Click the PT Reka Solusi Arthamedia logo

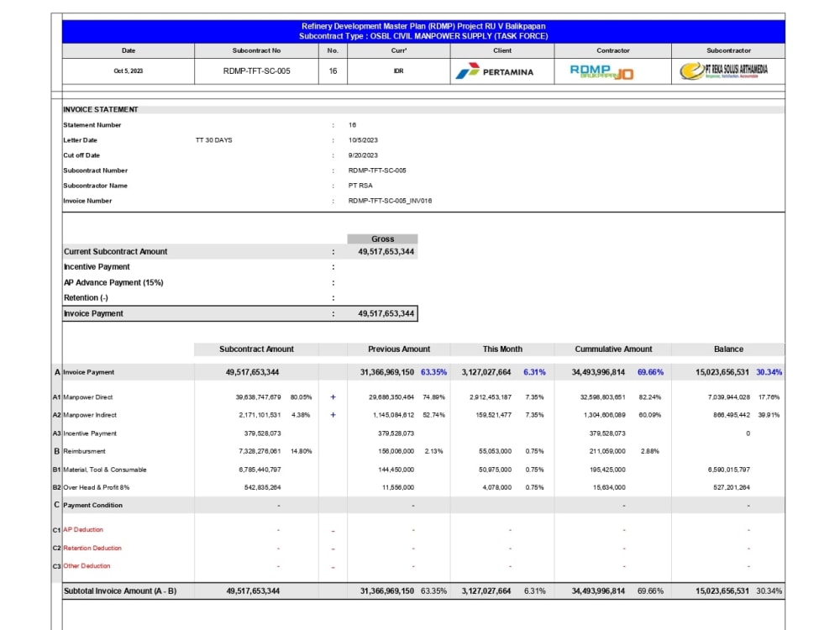724,71
